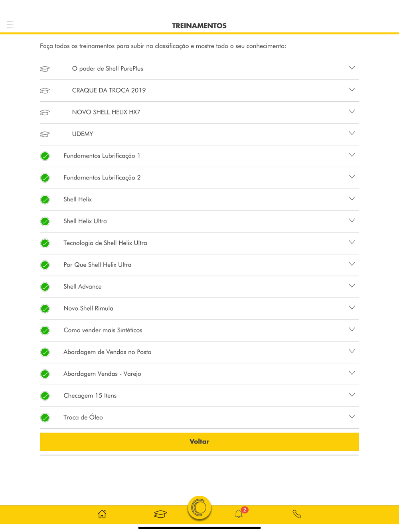399x532 pixels.
Task: Expand O poder de Shell PurePlus chevron
Action: click(x=352, y=68)
